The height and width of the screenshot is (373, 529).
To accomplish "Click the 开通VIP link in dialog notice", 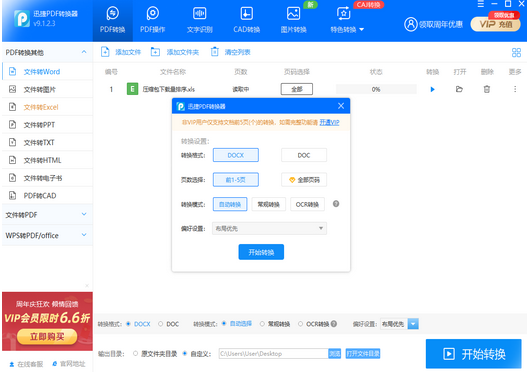I will click(329, 122).
